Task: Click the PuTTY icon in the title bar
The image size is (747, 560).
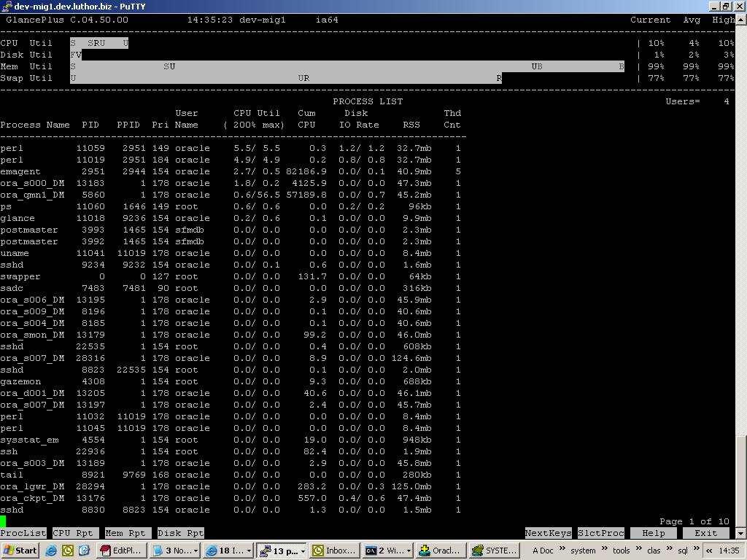Action: click(x=7, y=6)
